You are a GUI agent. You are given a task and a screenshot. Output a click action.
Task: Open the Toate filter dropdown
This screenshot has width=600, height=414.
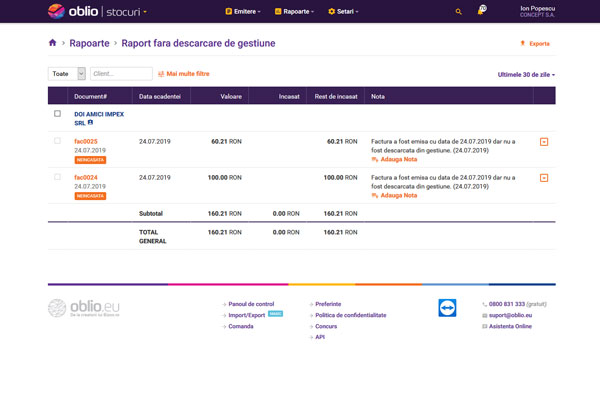(67, 73)
